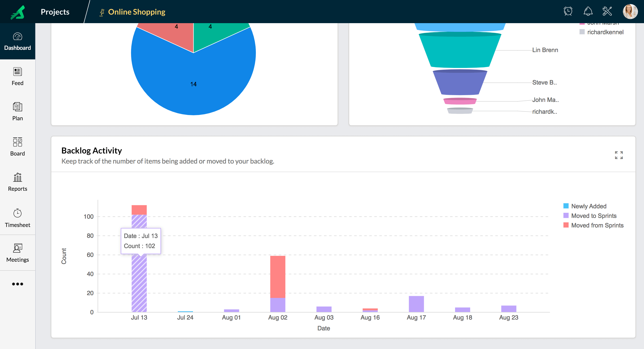This screenshot has height=349, width=644.
Task: Click the notifications bell icon
Action: click(588, 11)
